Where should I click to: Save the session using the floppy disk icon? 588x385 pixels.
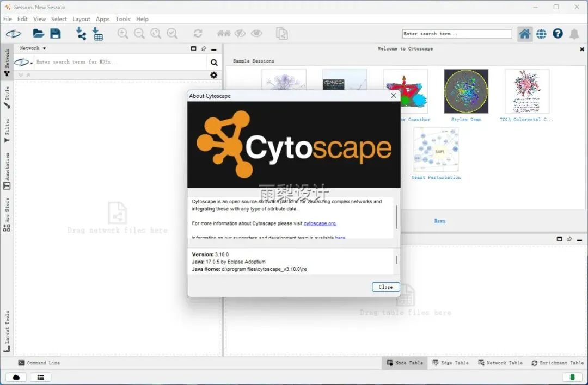click(56, 34)
